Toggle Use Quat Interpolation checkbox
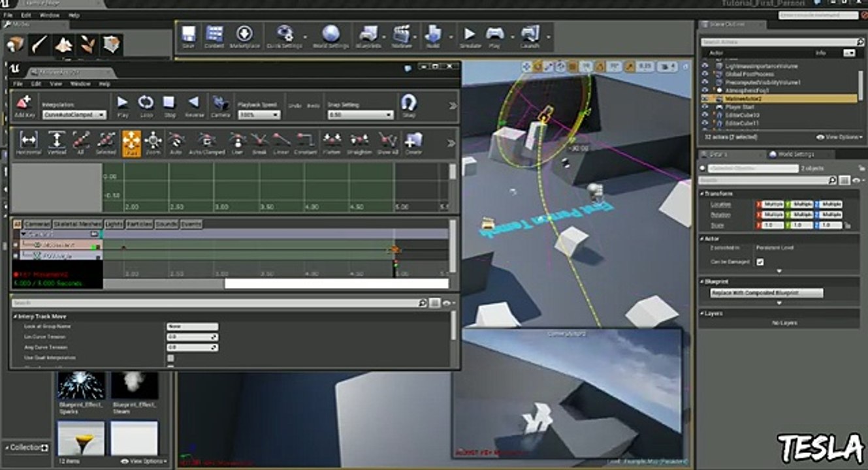Image resolution: width=868 pixels, height=470 pixels. 170,358
